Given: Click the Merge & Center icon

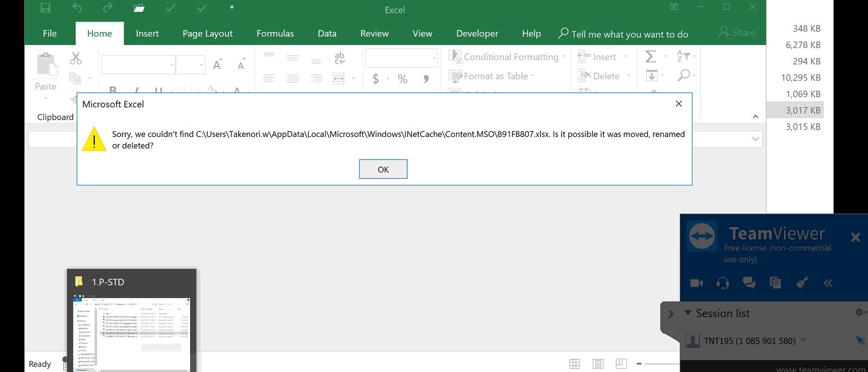Looking at the screenshot, I should point(339,79).
